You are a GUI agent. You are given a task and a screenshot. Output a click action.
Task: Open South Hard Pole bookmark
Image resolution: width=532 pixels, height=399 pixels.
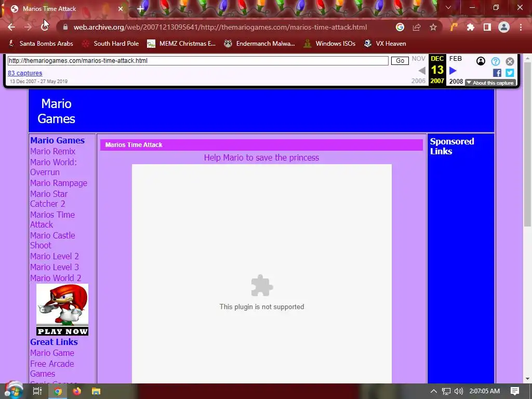pyautogui.click(x=111, y=44)
